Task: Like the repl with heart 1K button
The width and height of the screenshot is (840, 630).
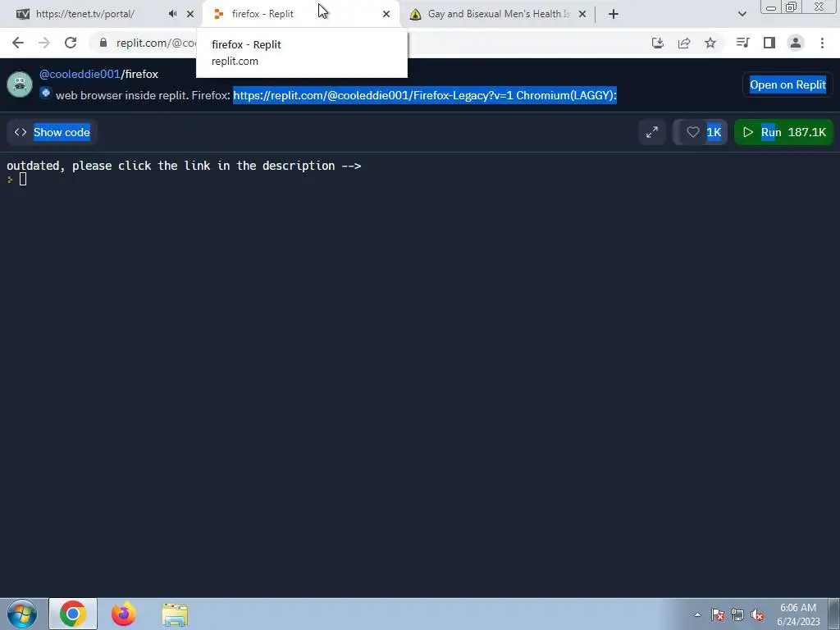Action: click(701, 132)
